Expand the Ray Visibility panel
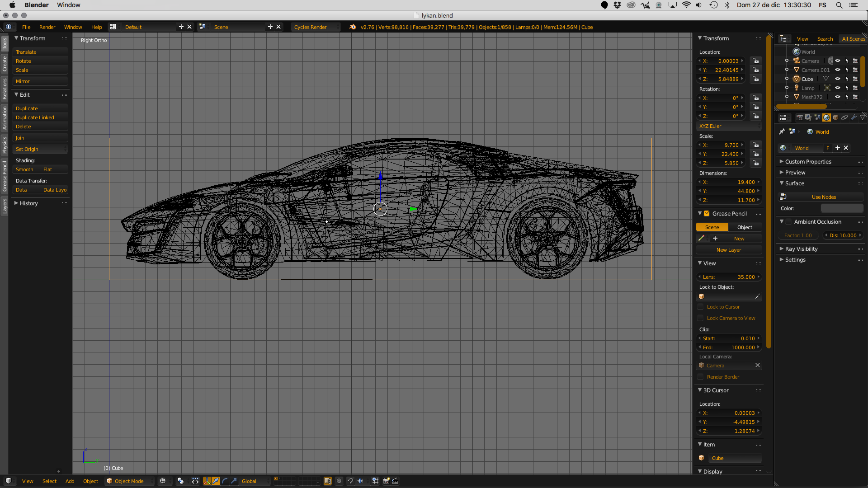This screenshot has height=488, width=868. [x=801, y=249]
